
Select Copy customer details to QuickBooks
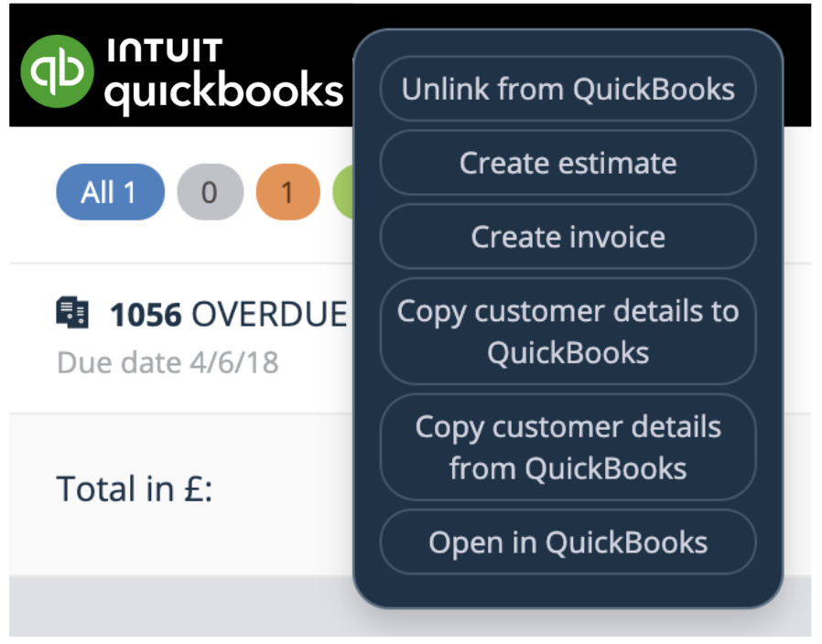pos(568,332)
